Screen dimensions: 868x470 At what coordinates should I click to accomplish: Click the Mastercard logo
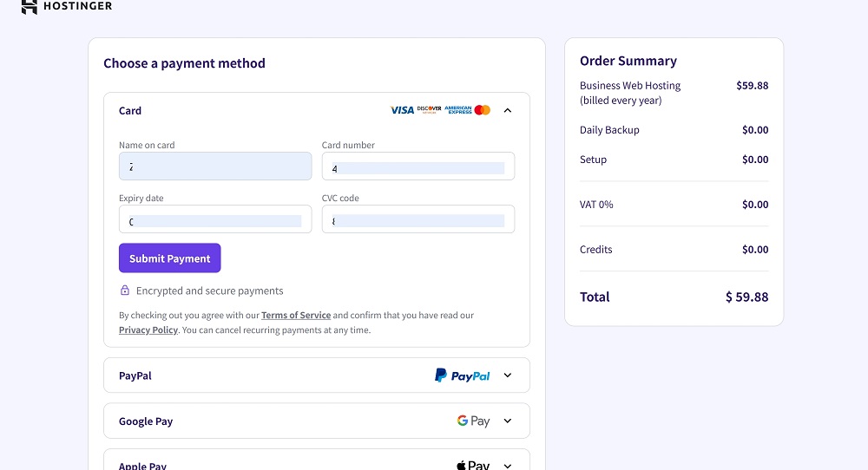pos(482,110)
